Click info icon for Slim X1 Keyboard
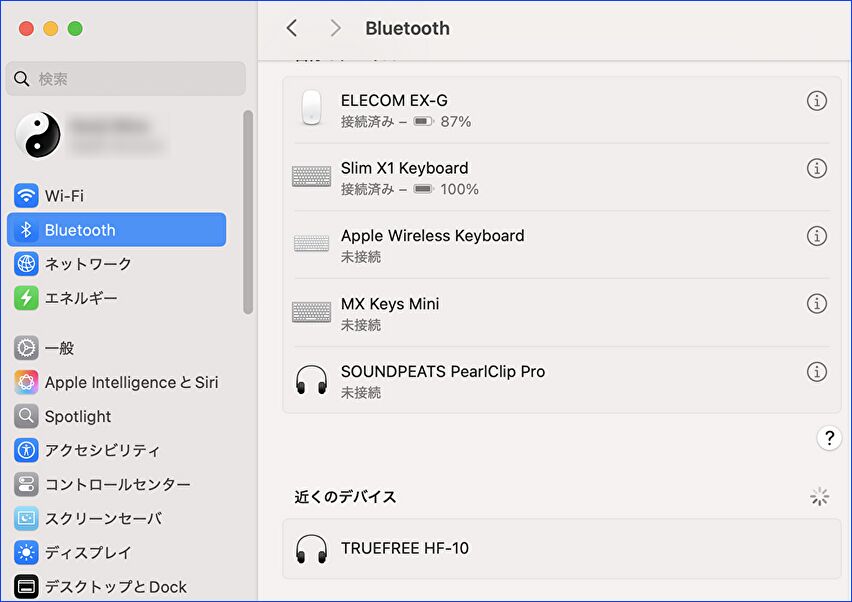Viewport: 852px width, 602px height. tap(817, 169)
